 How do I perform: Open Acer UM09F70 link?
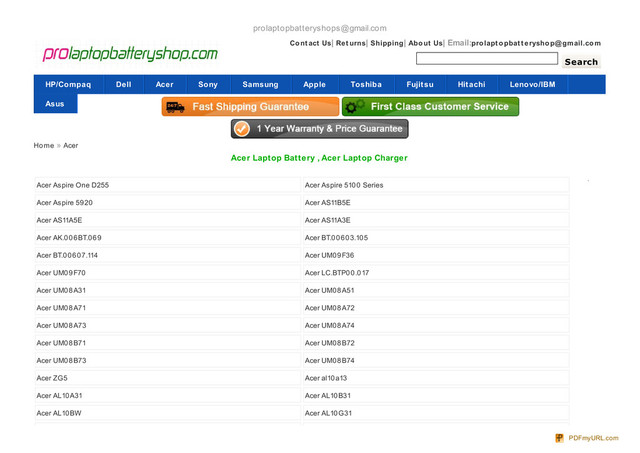[61, 273]
